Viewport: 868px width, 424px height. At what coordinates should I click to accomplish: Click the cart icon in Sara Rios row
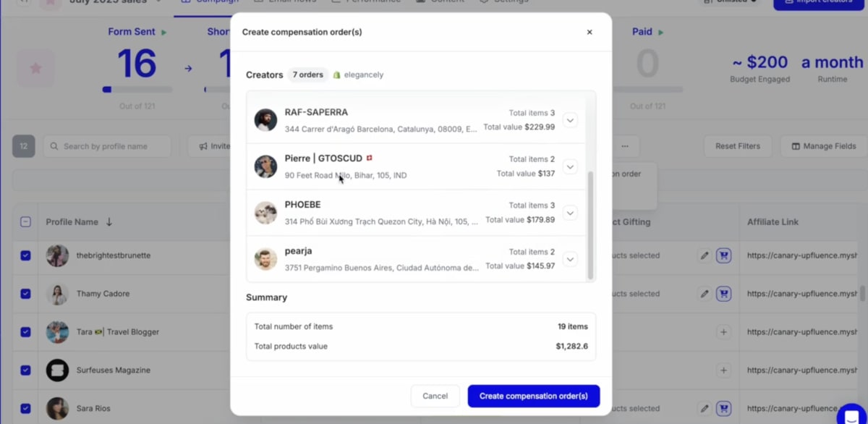723,408
